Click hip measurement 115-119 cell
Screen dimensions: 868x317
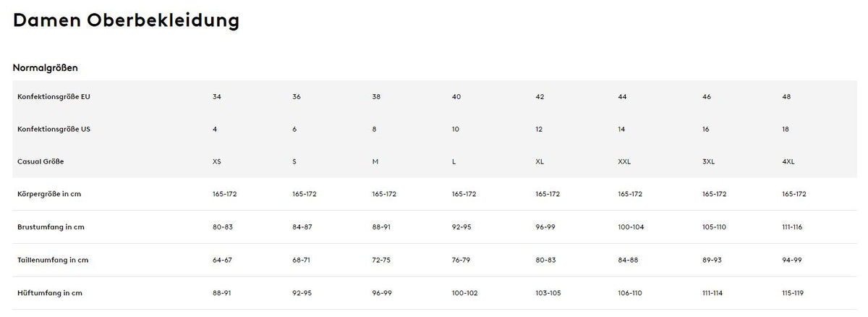(x=792, y=292)
